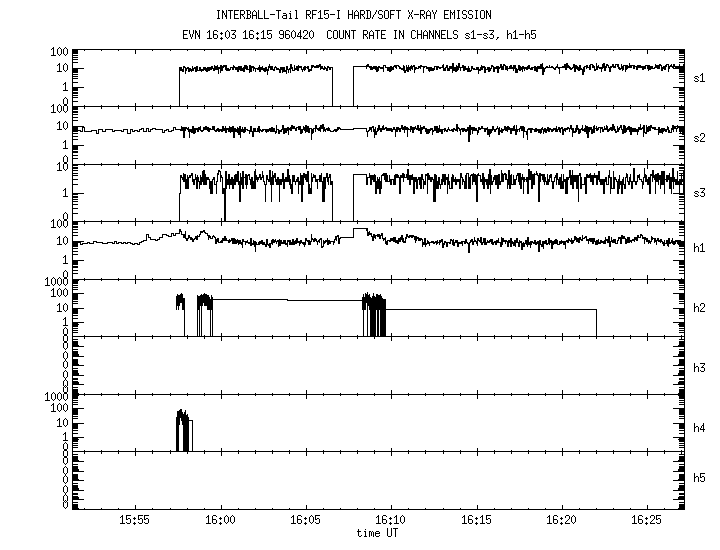
Task: Click the 15:55 time axis label
Action: coord(135,520)
